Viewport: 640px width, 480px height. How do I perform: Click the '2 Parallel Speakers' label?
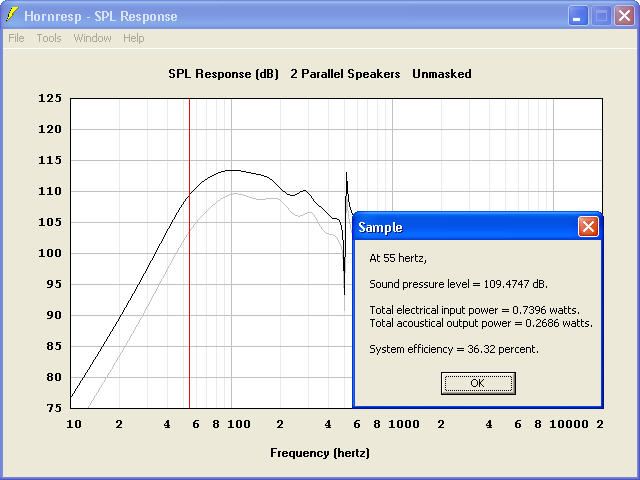click(x=345, y=74)
